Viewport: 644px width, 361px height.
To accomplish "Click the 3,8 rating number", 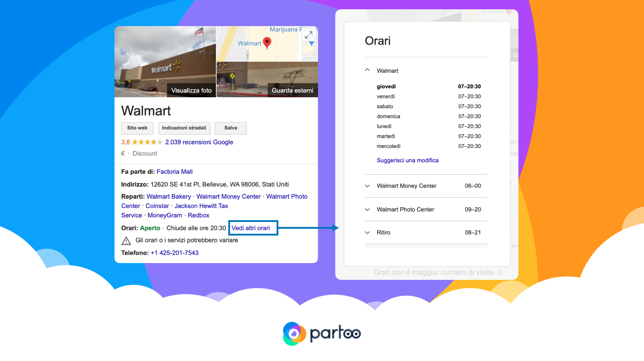I will 125,142.
